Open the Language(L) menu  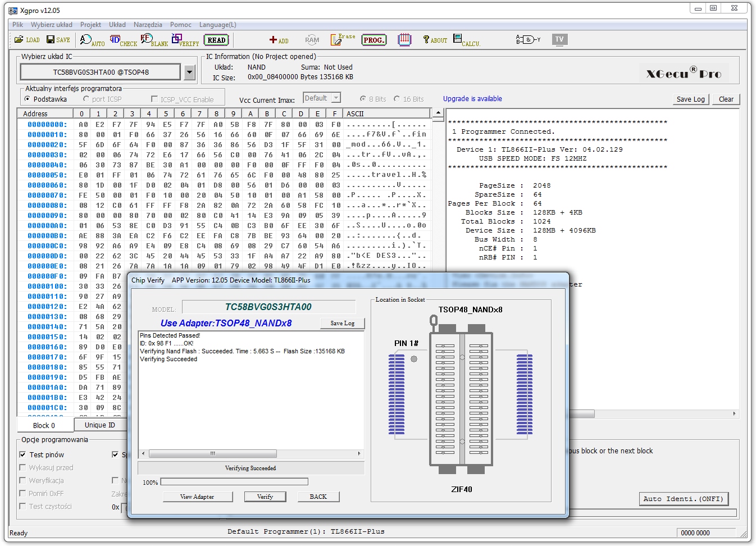pyautogui.click(x=218, y=25)
